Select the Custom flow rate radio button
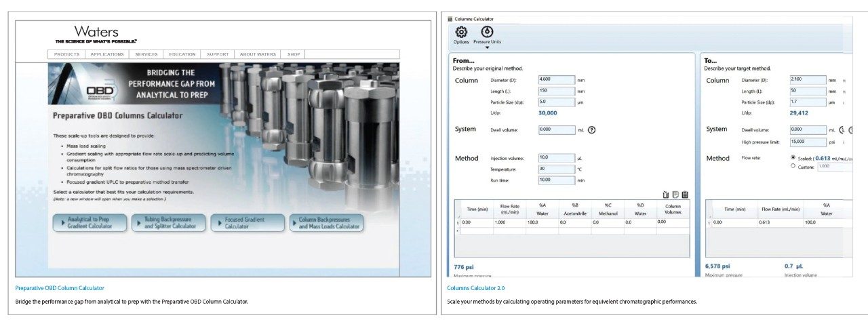 [x=793, y=166]
